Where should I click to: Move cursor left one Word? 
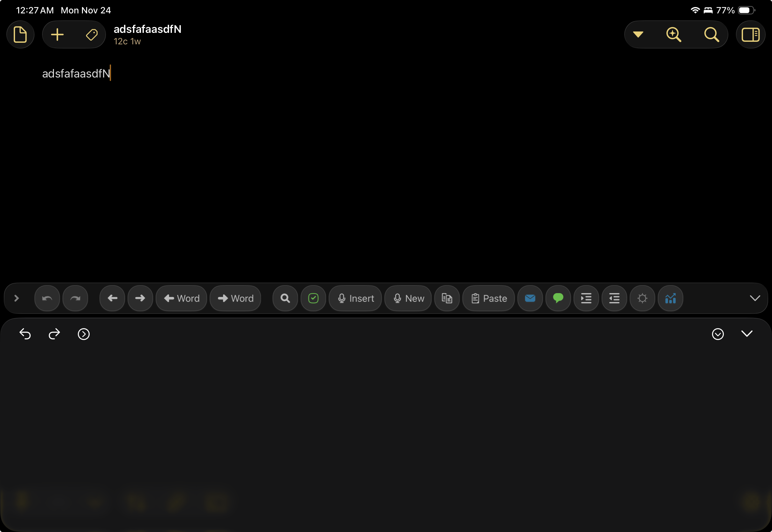point(182,298)
